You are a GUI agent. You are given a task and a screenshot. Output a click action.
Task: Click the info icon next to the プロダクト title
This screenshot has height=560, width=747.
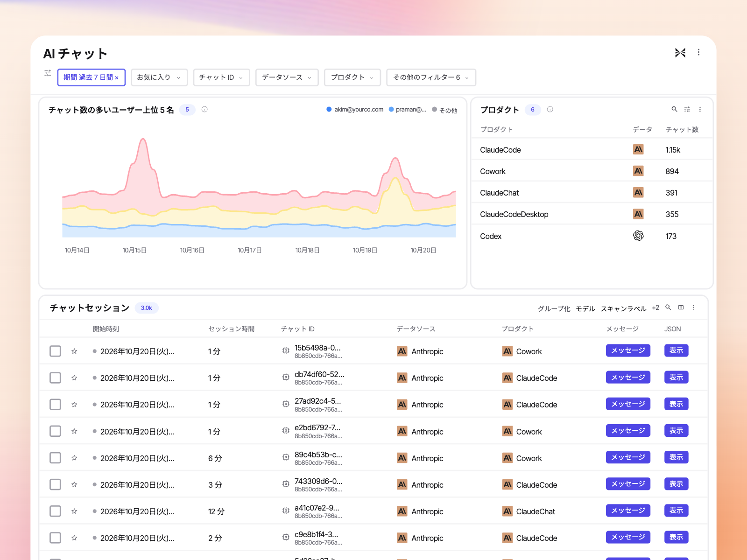click(x=550, y=109)
